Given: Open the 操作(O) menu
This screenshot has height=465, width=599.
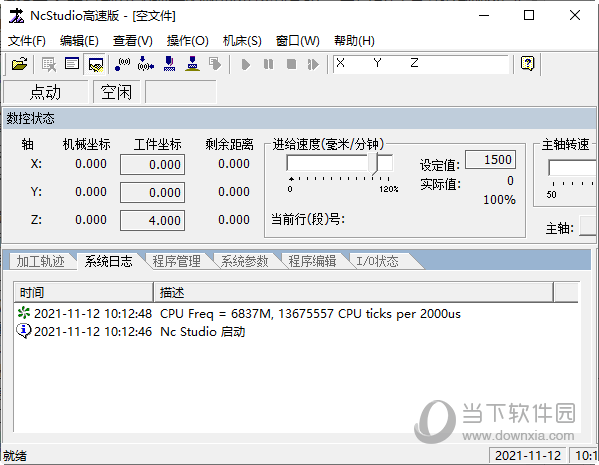Looking at the screenshot, I should coord(188,41).
